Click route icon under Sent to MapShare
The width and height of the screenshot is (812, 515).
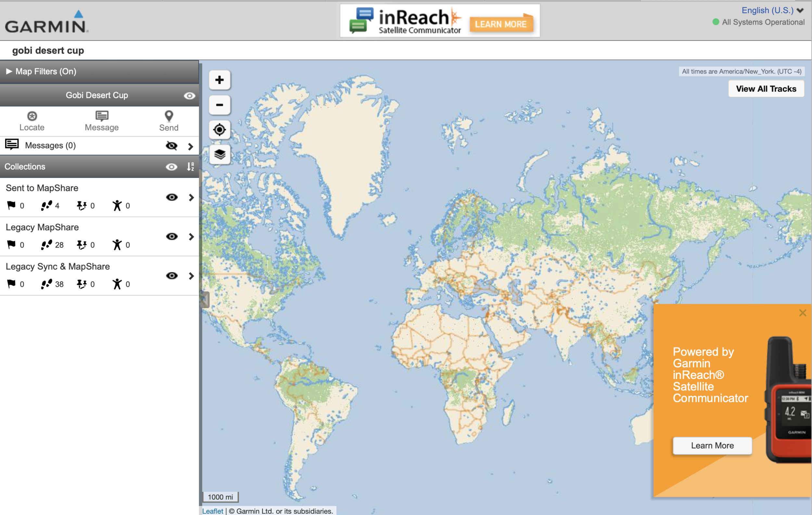click(x=82, y=205)
